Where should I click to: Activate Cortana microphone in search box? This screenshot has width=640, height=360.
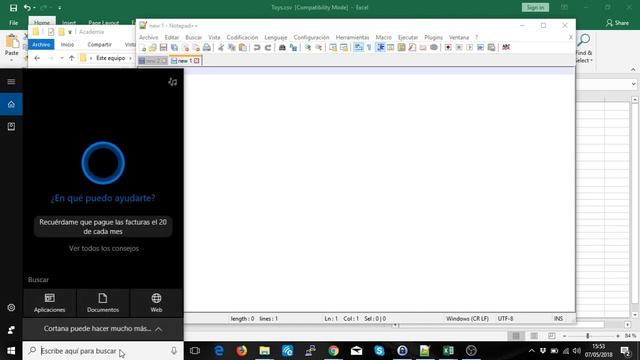pyautogui.click(x=174, y=351)
